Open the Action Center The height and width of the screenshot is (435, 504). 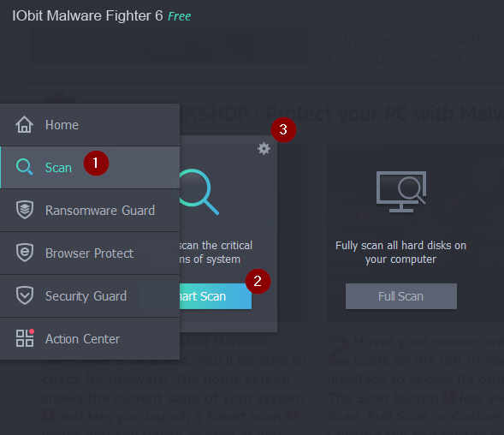[90, 339]
